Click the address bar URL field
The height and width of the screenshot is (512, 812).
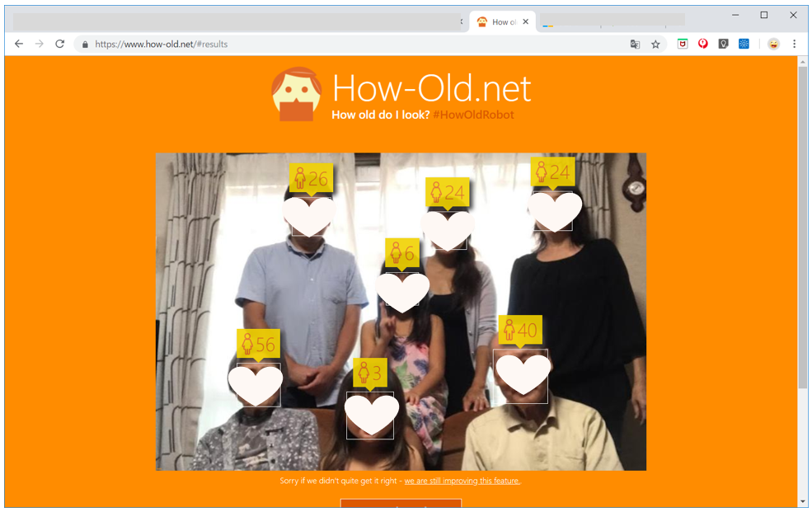(x=352, y=44)
